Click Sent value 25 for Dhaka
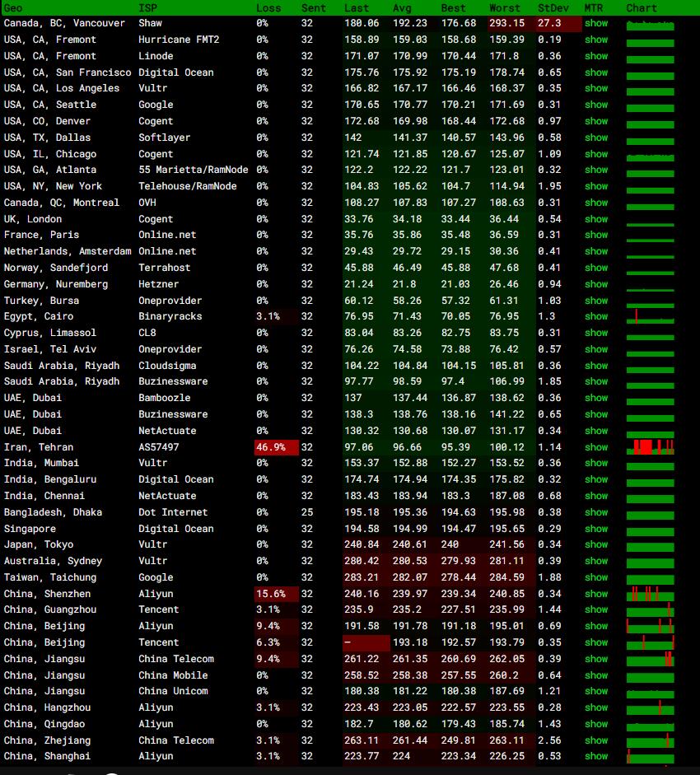The height and width of the screenshot is (775, 700). [x=307, y=512]
